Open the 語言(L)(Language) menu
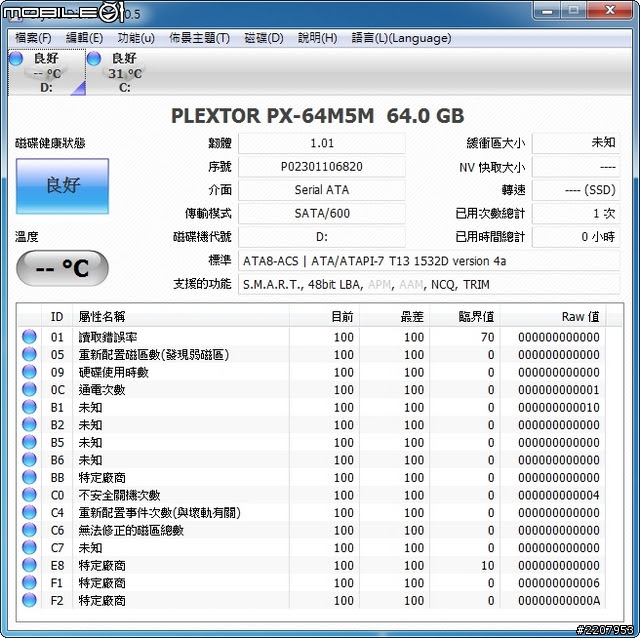Screen dimensions: 640x638 401,38
